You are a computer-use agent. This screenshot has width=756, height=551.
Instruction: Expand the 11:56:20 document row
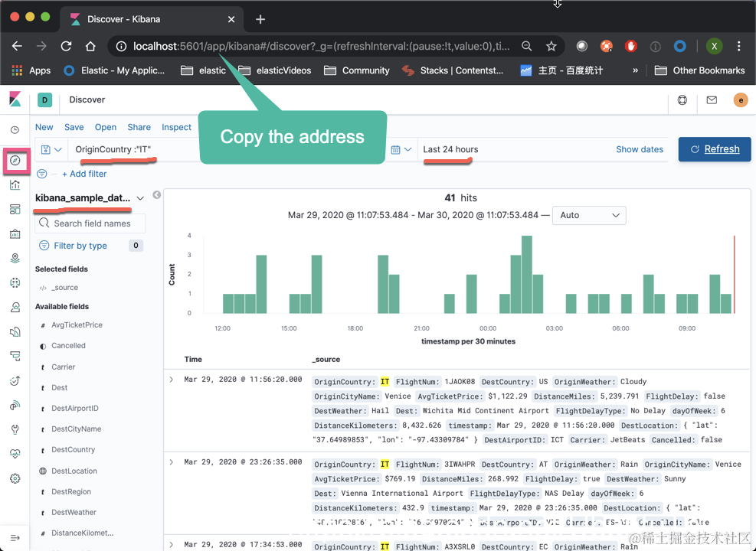(x=171, y=380)
